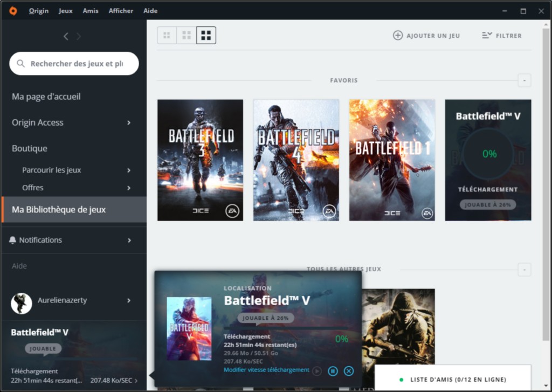Expand download queue chevron next to 207.48 Ko/SEC
This screenshot has width=552, height=392.
tap(136, 380)
